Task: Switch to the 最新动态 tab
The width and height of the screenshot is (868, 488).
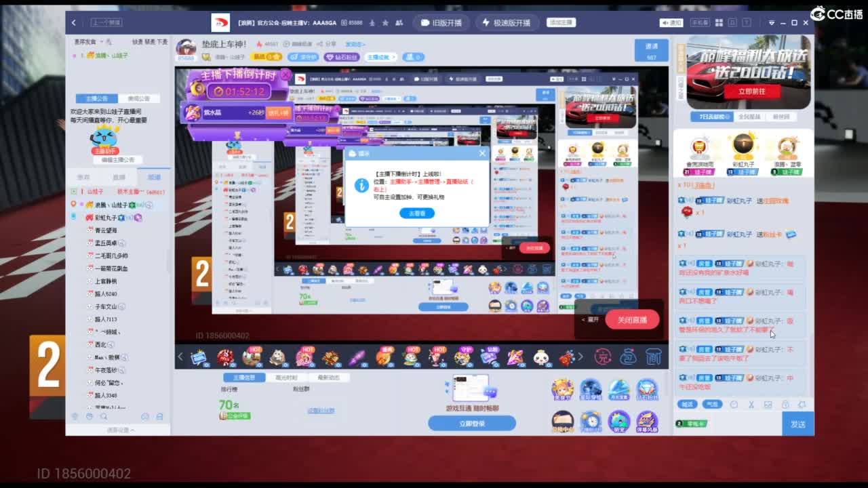Action: 328,378
